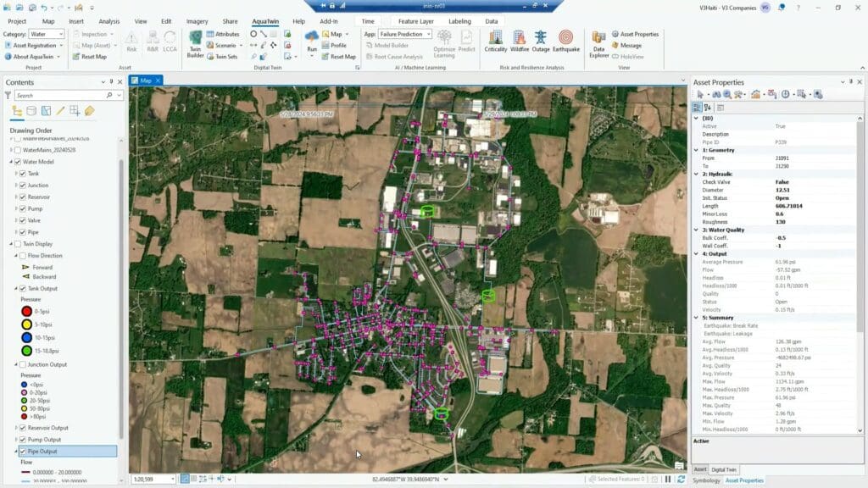This screenshot has width=868, height=488.
Task: Pause map drawing in status bar
Action: [x=668, y=480]
